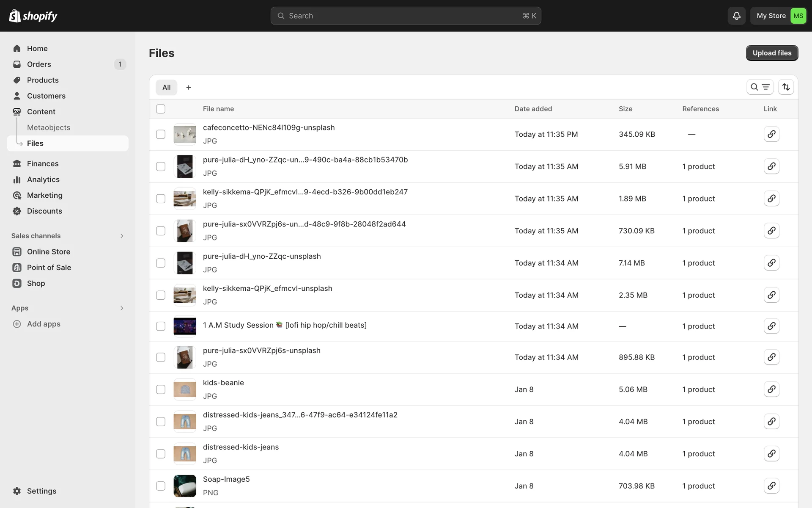The width and height of the screenshot is (812, 508).
Task: Tick the select all files checkbox
Action: [x=161, y=109]
